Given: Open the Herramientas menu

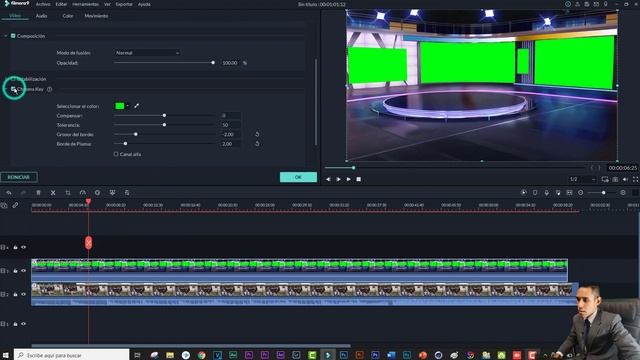Looking at the screenshot, I should coord(85,4).
